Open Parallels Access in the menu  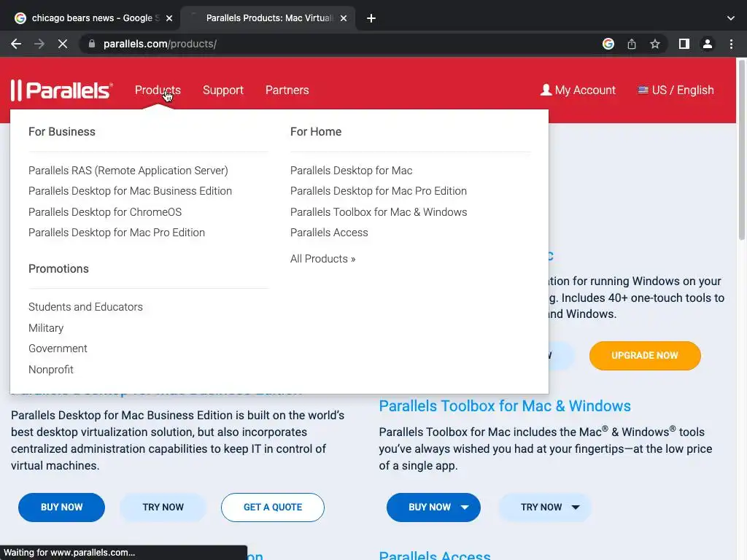point(329,233)
